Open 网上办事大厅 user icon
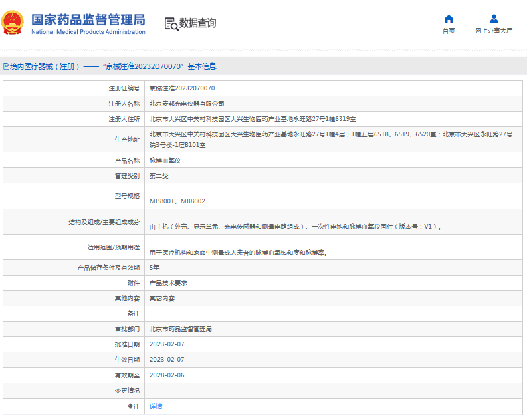 coord(494,19)
